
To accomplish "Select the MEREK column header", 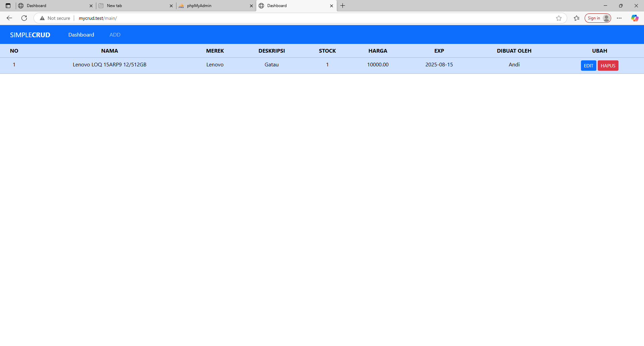I will 215,51.
